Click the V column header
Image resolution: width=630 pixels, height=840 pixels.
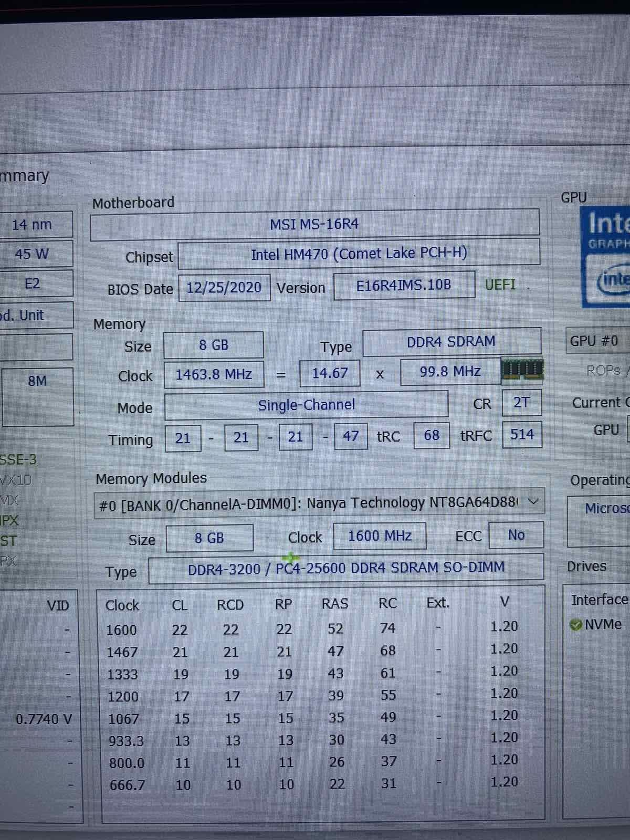(x=504, y=602)
